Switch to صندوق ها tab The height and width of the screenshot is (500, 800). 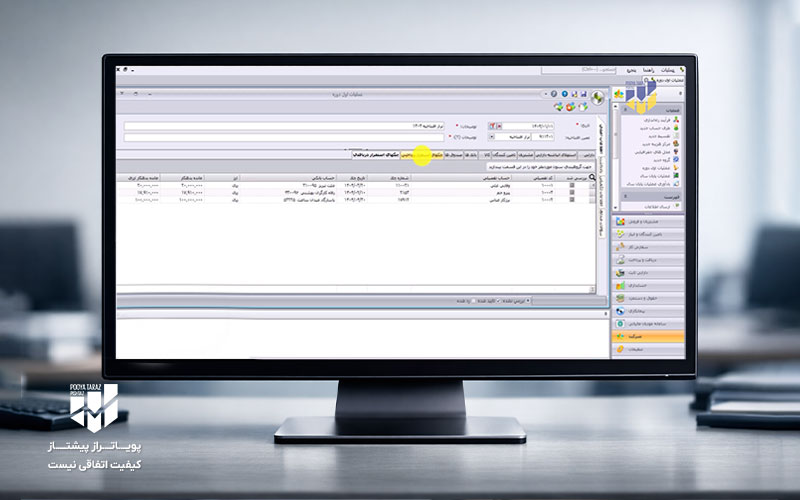[x=454, y=154]
